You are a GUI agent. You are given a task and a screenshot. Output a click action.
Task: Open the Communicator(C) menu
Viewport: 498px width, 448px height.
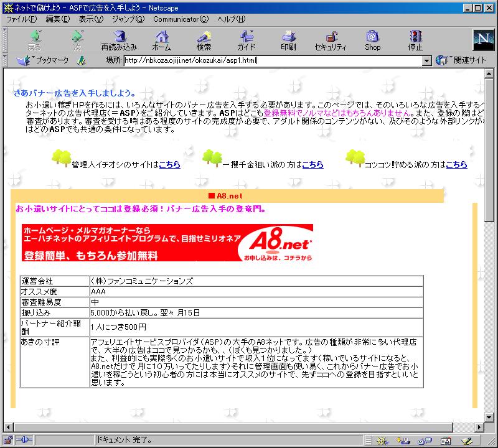(181, 19)
